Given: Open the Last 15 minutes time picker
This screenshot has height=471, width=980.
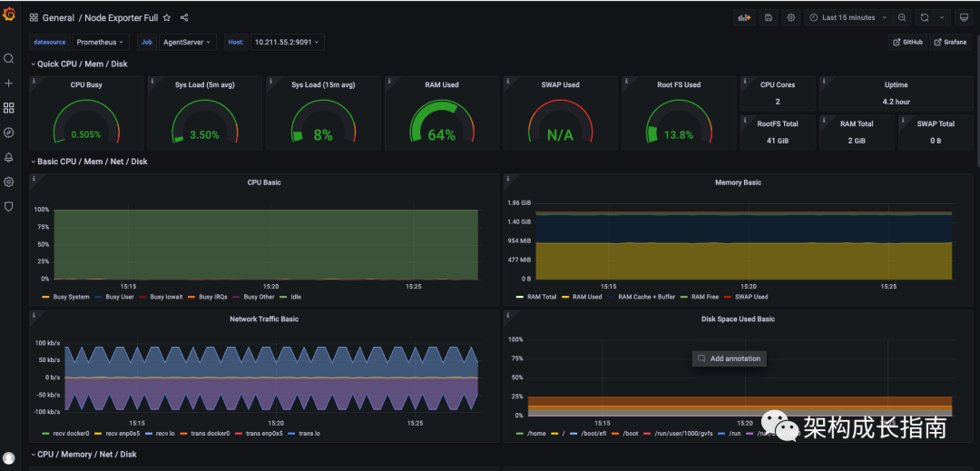Looking at the screenshot, I should click(x=848, y=17).
